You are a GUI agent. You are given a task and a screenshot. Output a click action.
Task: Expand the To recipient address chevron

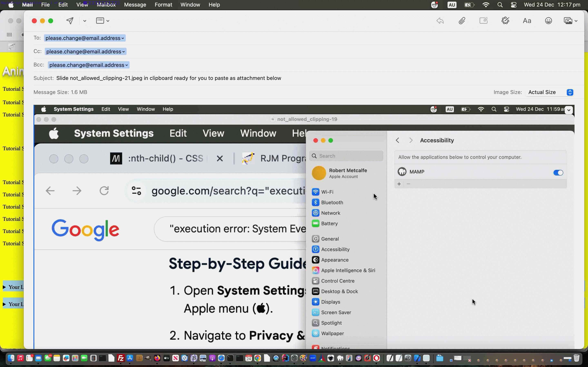point(123,38)
